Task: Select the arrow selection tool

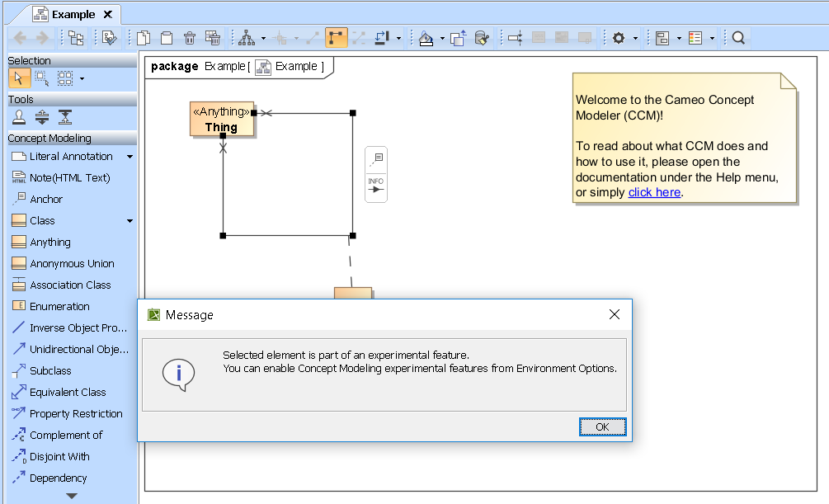Action: coord(19,78)
